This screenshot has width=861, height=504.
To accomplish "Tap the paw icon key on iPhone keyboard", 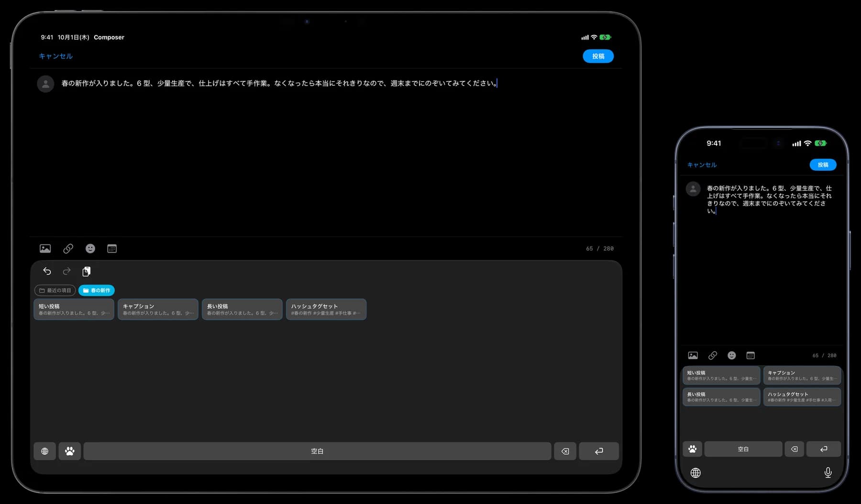I will click(692, 449).
